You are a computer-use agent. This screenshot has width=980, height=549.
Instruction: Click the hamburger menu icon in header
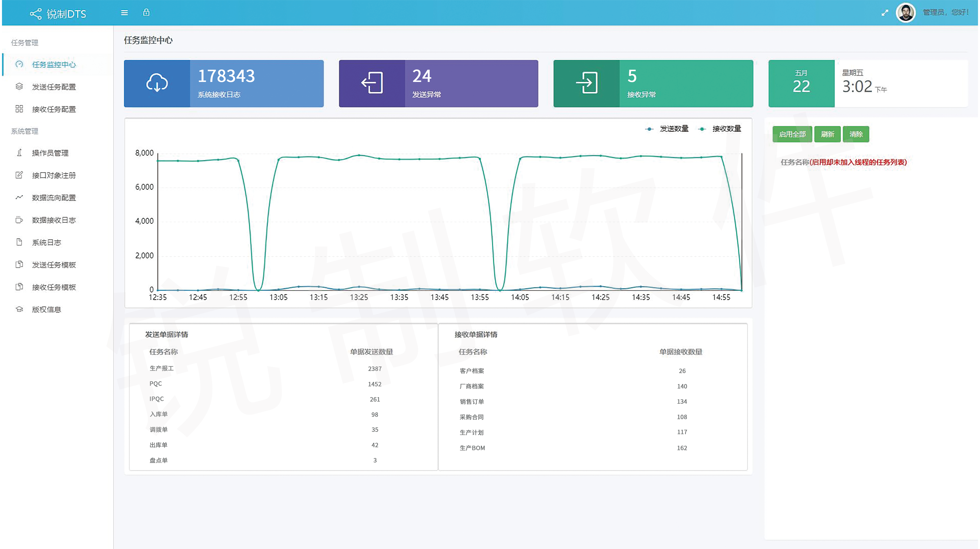(x=124, y=13)
